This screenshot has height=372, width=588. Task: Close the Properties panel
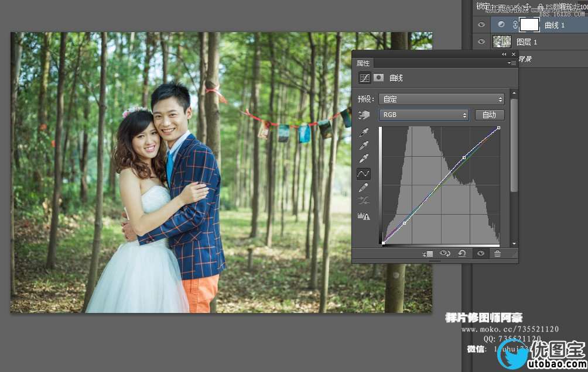pyautogui.click(x=514, y=54)
